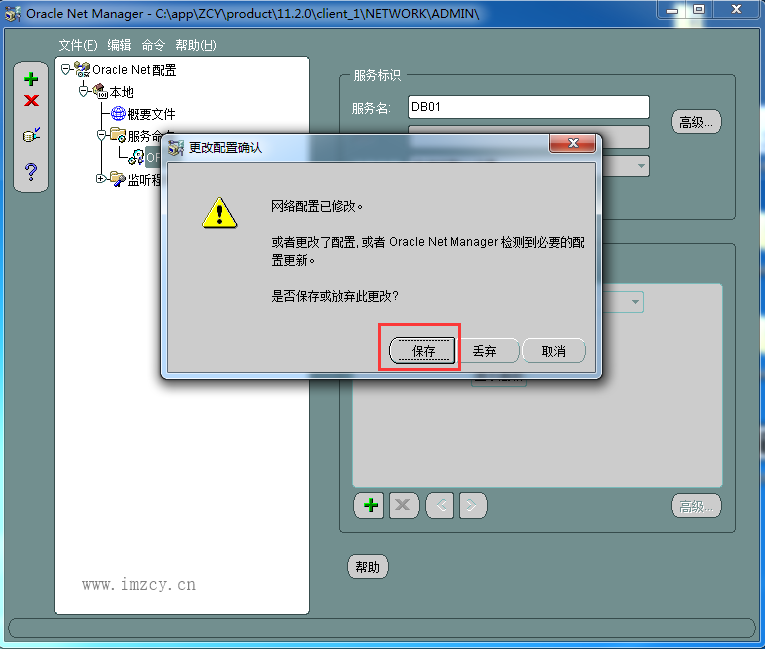This screenshot has width=765, height=649.
Task: Click the greyed 高级... button at address panel bottom
Action: pos(696,507)
